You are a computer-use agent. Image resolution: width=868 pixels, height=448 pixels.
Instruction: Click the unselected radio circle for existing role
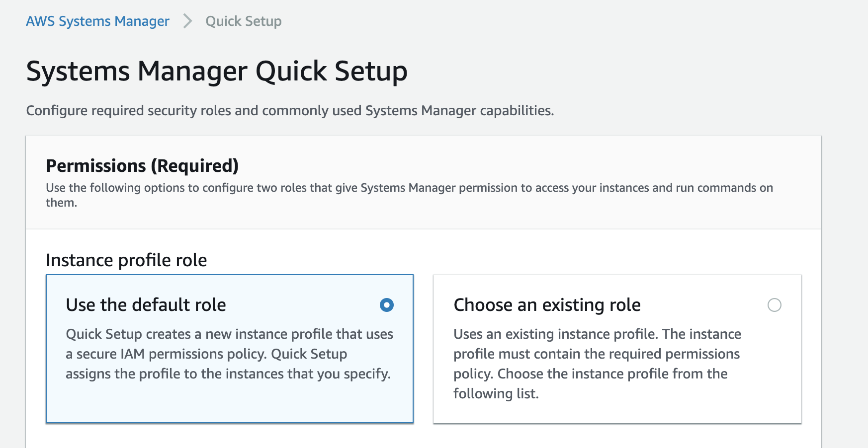tap(775, 305)
